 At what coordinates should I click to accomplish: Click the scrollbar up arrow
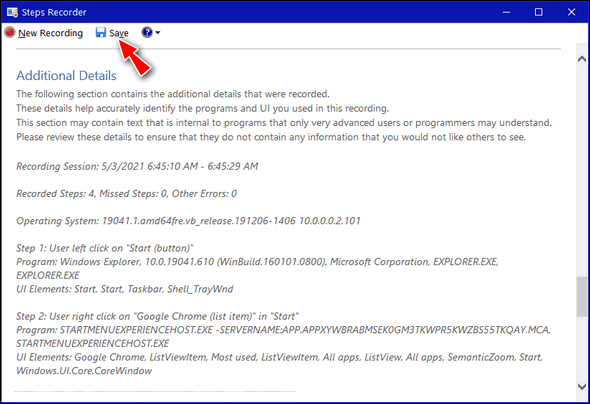click(x=582, y=59)
